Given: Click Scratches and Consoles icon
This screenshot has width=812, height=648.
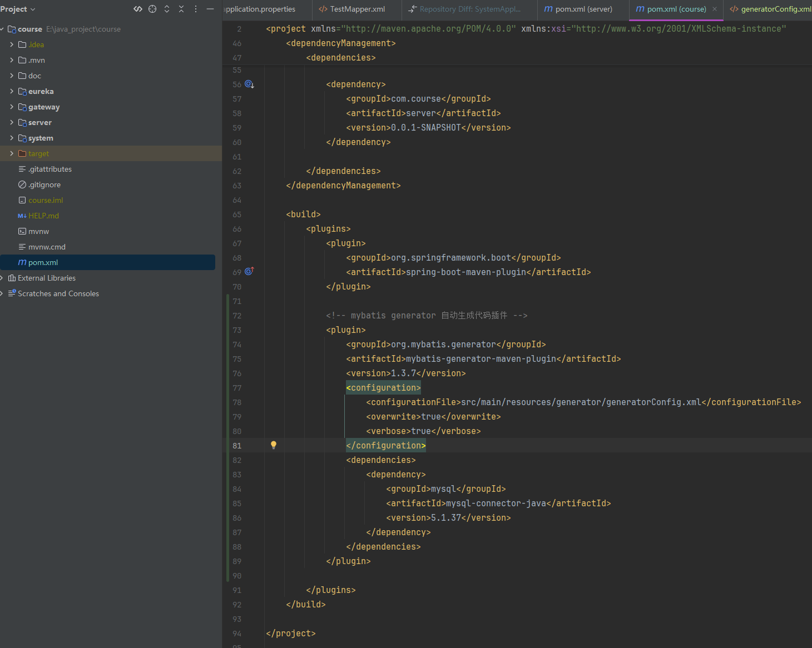Looking at the screenshot, I should pyautogui.click(x=12, y=293).
